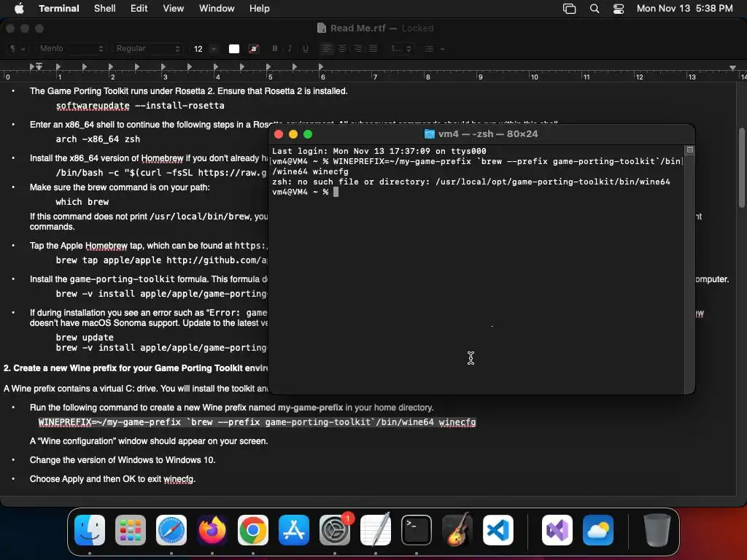Open the View menu
The image size is (747, 560).
pyautogui.click(x=174, y=8)
